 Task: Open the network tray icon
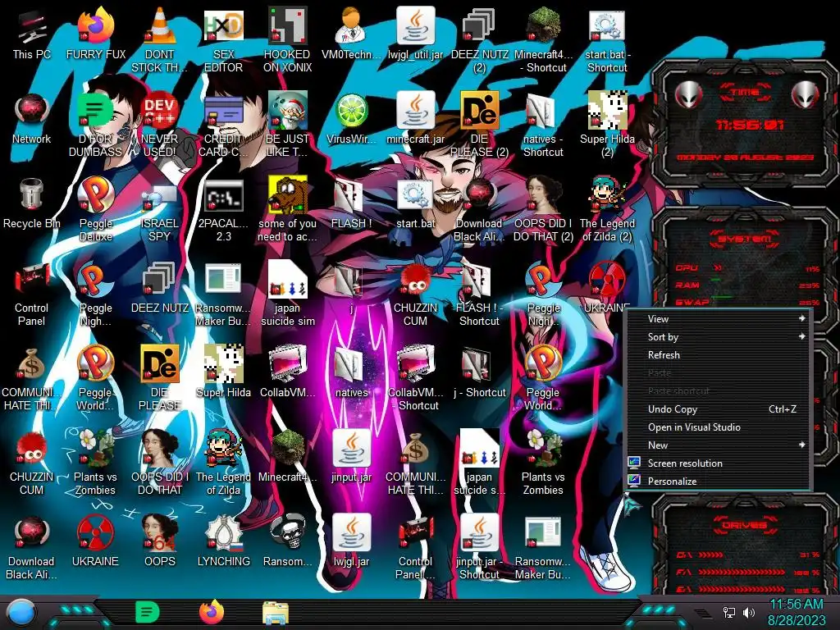pos(728,612)
